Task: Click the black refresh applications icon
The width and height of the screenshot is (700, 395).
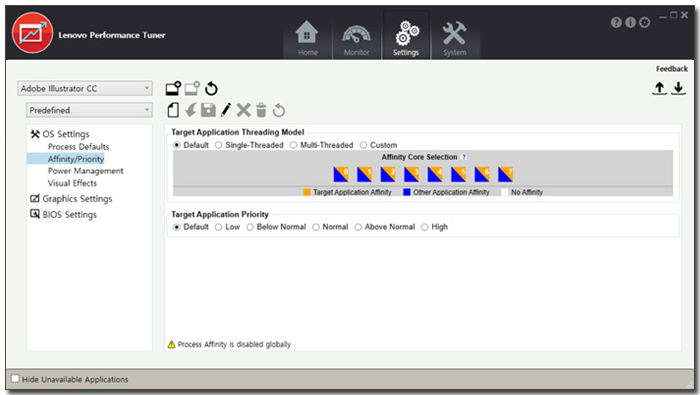Action: coord(211,89)
